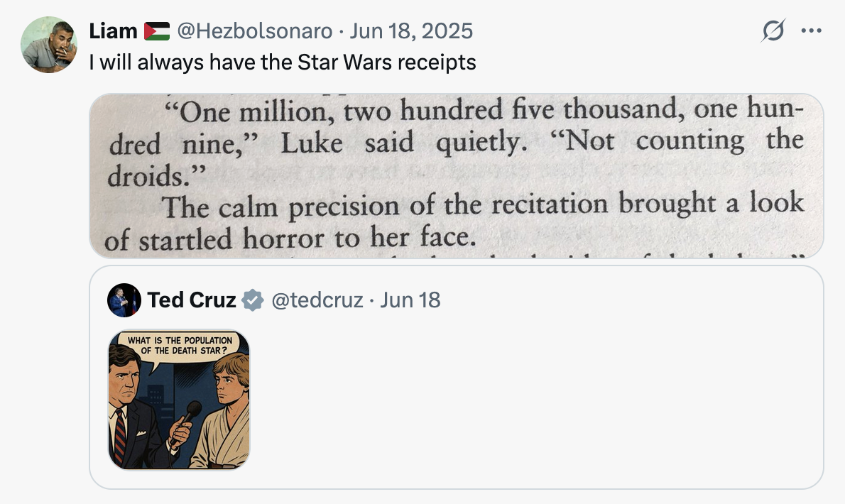Click the Palestinian flag emoji
The height and width of the screenshot is (504, 845).
click(157, 31)
